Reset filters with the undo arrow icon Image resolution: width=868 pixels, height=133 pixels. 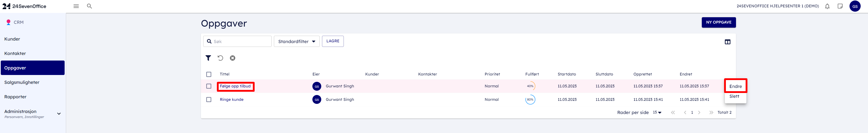pyautogui.click(x=220, y=58)
